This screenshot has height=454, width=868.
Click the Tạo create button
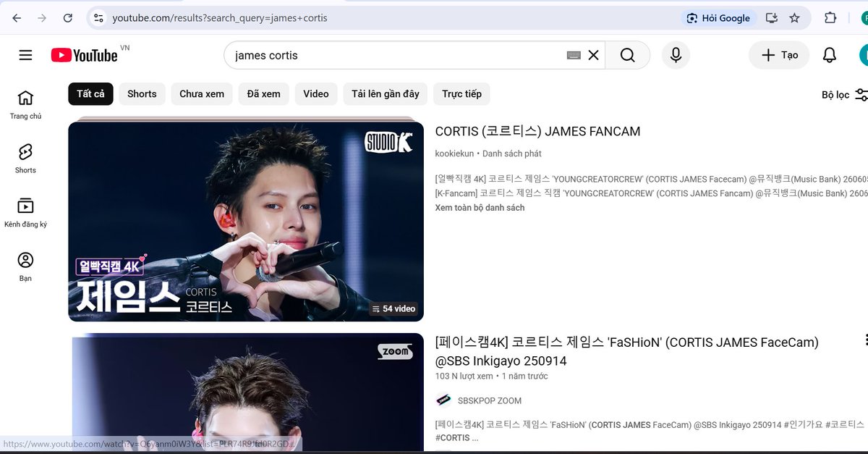pos(778,55)
